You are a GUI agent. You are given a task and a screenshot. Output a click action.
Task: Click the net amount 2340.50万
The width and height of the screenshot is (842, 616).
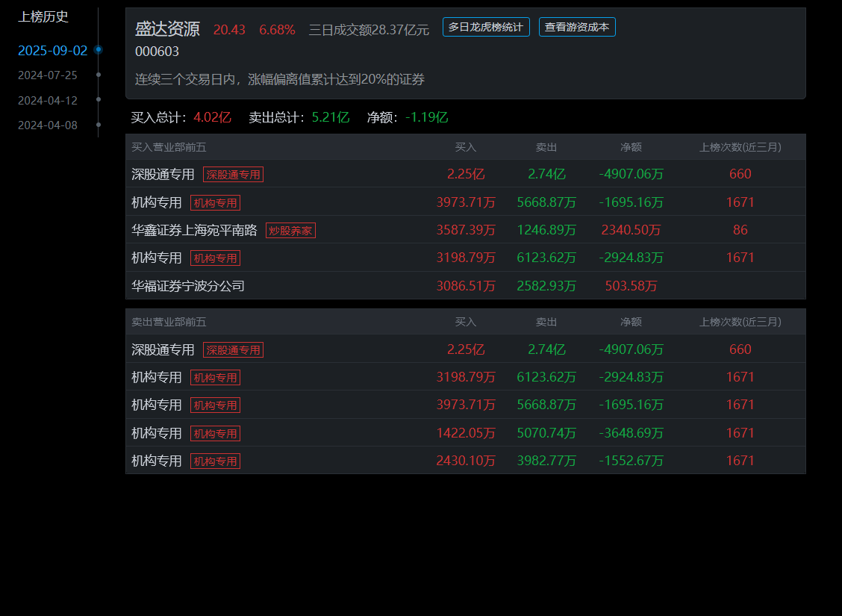tap(631, 230)
